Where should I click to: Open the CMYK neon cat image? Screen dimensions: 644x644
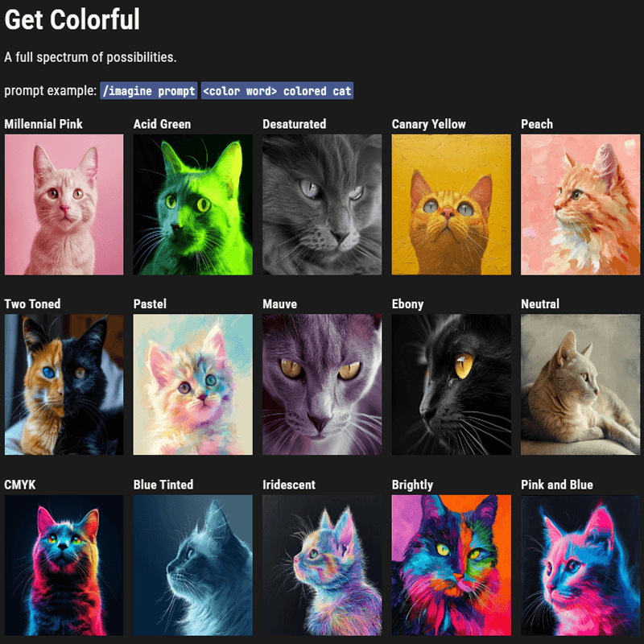(64, 564)
